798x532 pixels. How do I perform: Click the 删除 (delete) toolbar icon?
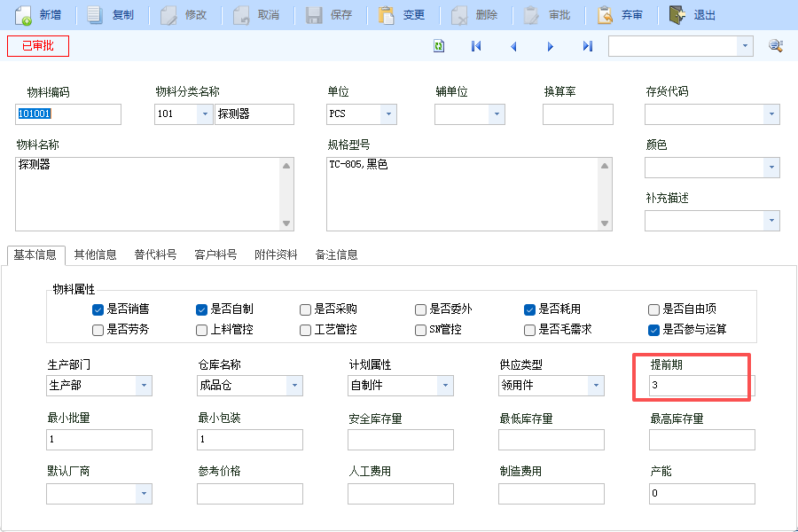pos(459,15)
